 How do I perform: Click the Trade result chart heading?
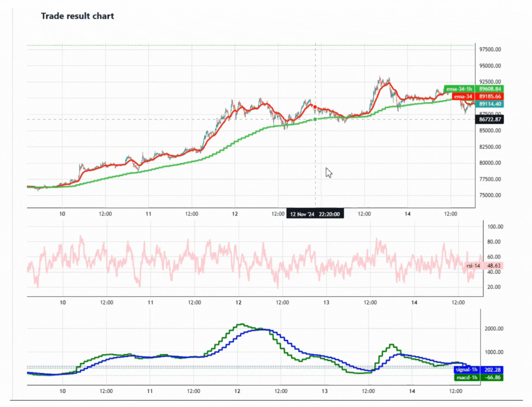pos(77,16)
